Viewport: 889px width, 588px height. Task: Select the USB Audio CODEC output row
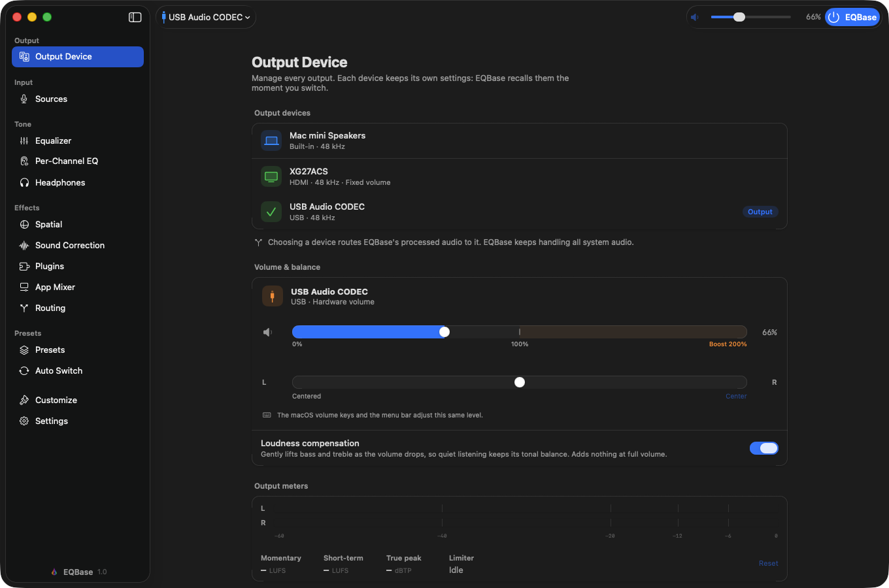[x=519, y=212]
